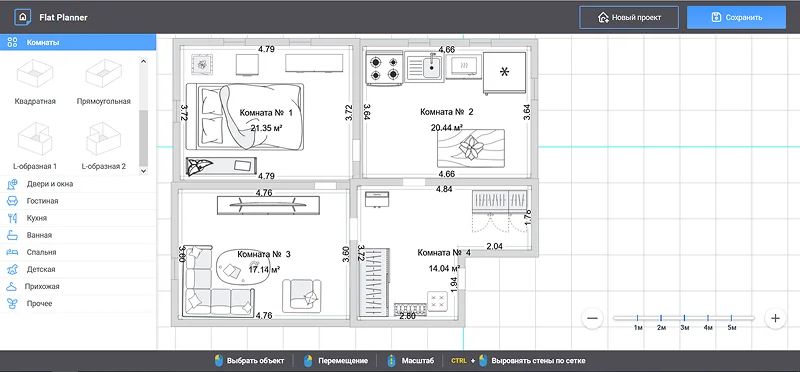The image size is (800, 372).
Task: Click the scale slider at 3м mark
Action: point(685,318)
